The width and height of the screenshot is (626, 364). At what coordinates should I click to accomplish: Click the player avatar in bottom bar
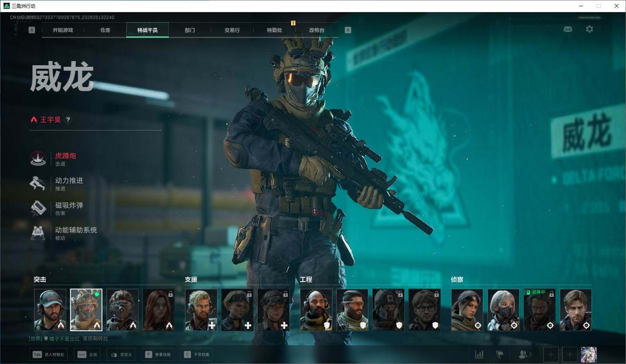[589, 355]
